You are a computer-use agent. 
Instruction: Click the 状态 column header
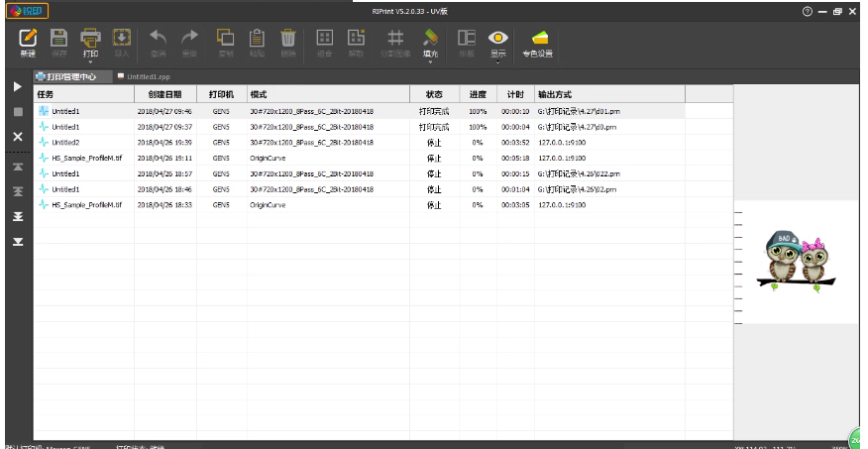(x=435, y=94)
